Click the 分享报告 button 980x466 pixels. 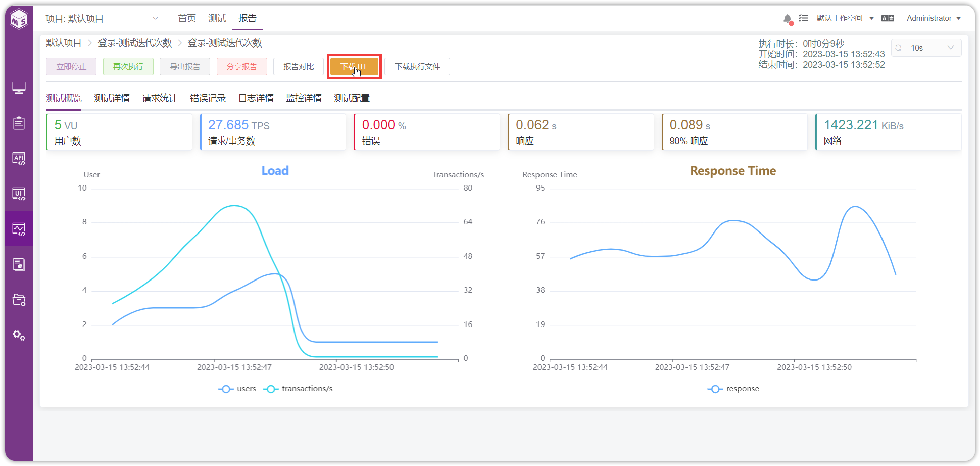click(x=242, y=67)
